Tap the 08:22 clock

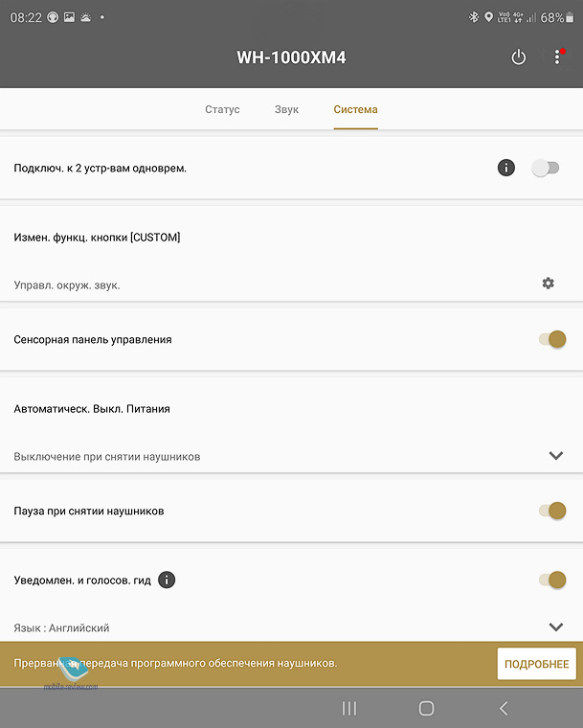pyautogui.click(x=26, y=17)
